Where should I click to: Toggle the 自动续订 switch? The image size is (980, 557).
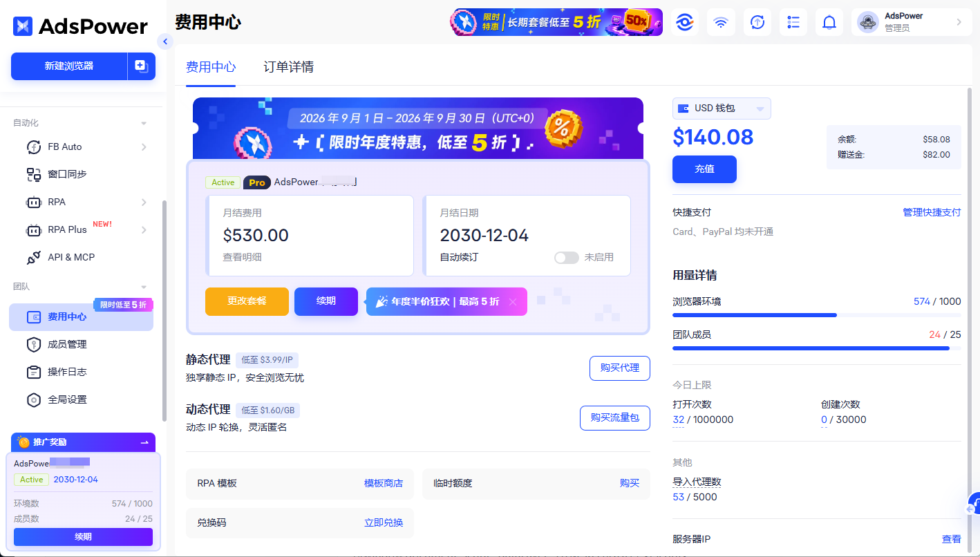566,257
